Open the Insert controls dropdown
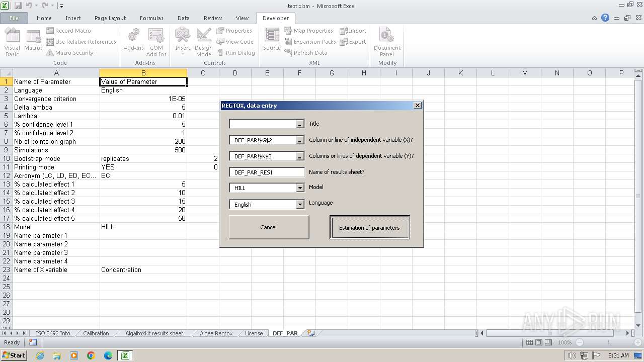Screen dimensions: 644x362 [183, 42]
